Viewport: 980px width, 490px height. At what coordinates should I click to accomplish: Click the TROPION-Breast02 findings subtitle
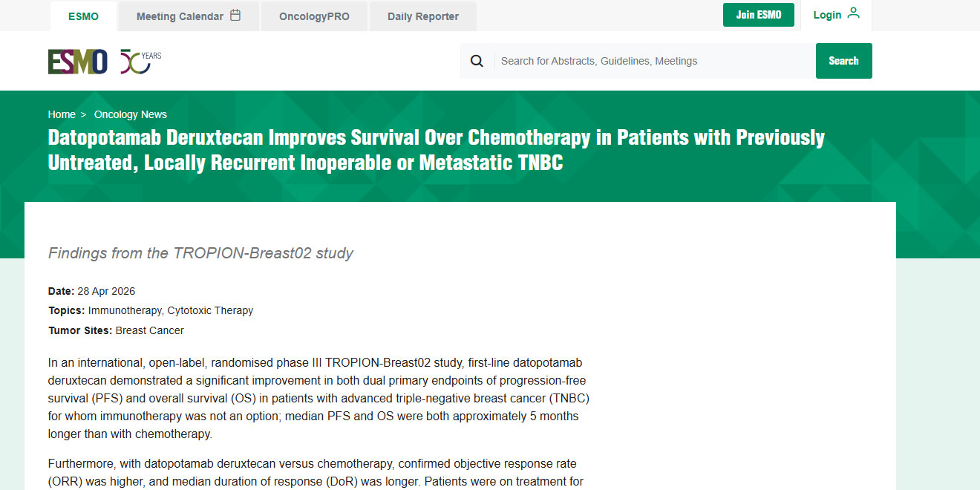(200, 253)
